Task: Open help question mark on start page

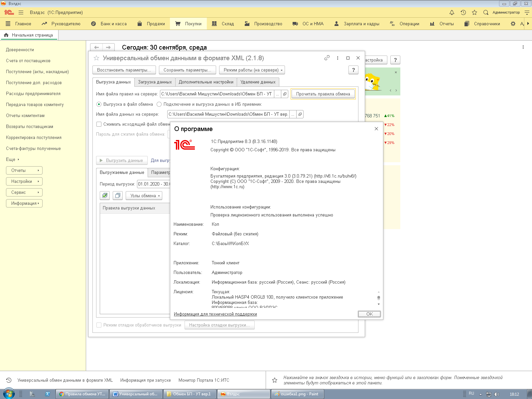Action: click(x=395, y=60)
